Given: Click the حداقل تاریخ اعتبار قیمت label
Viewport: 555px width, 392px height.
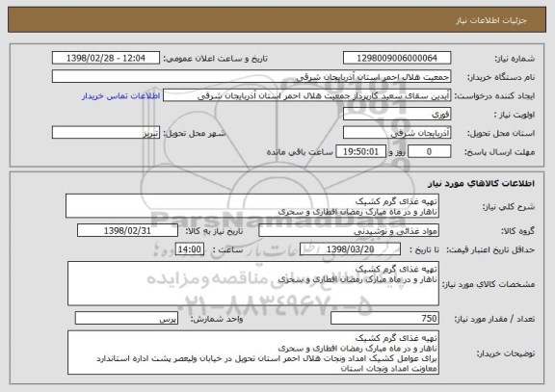Looking at the screenshot, I should tap(490, 250).
